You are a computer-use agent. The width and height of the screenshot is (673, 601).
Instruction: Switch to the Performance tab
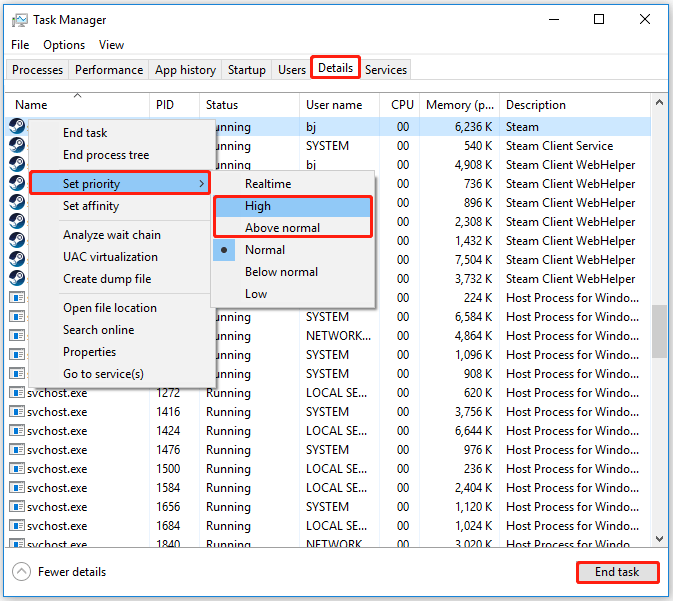click(x=109, y=70)
